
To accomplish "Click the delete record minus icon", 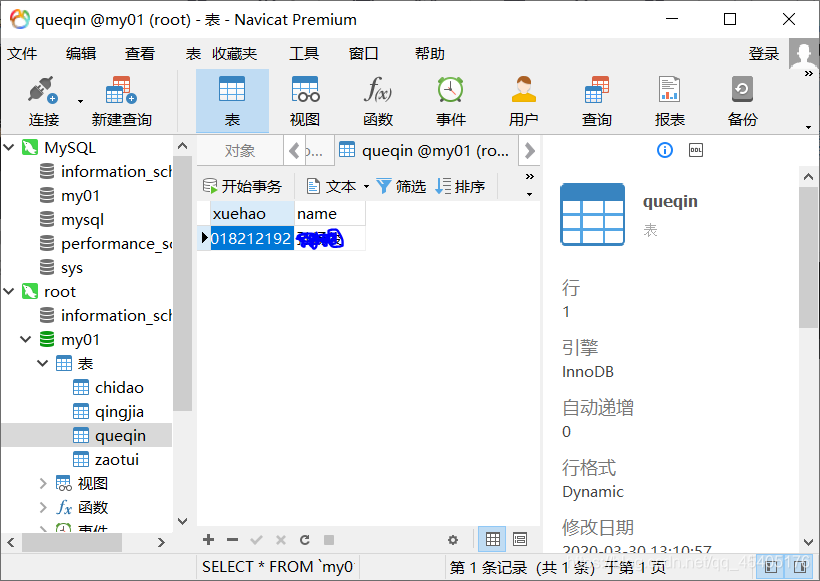I will point(233,540).
